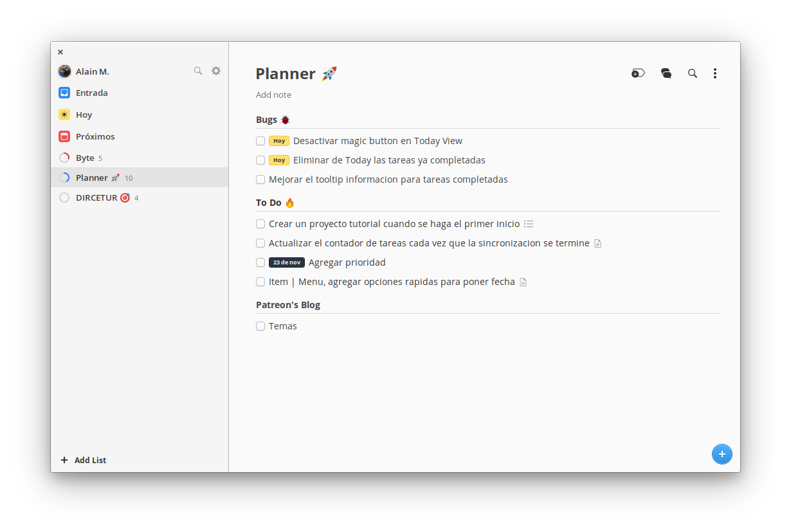The image size is (791, 532).
Task: Open the three-dot more options menu
Action: (715, 73)
